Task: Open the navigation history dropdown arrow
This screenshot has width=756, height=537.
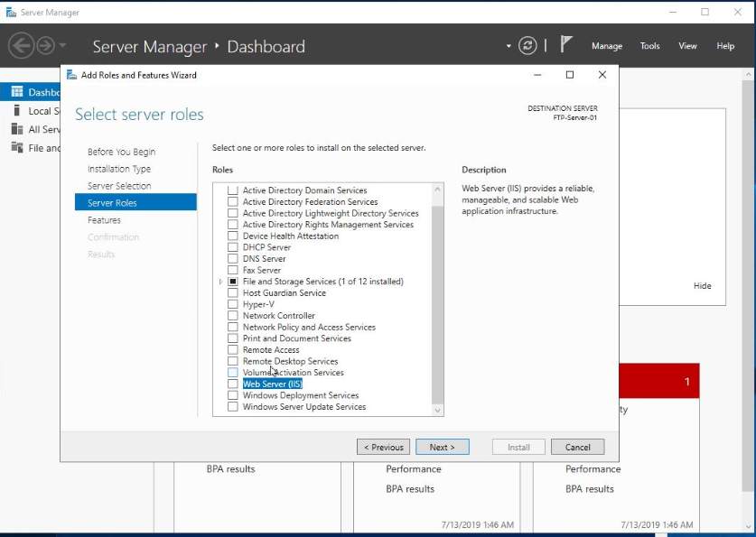Action: (62, 46)
